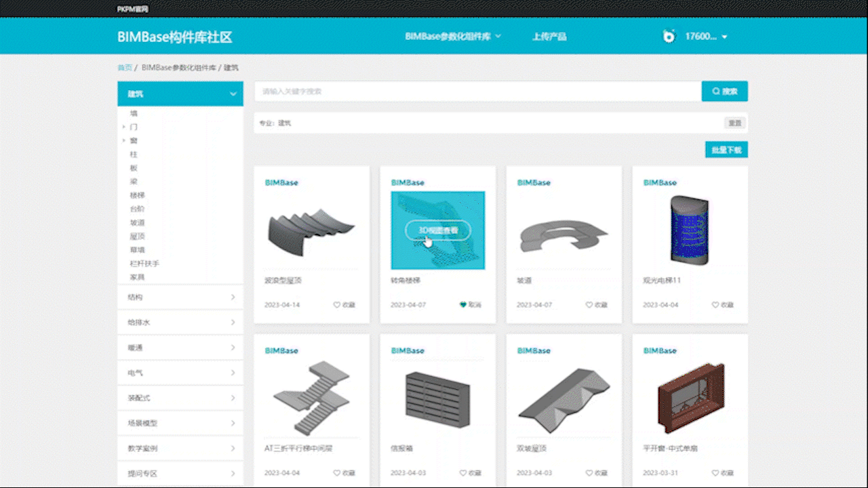
Task: Expand the 场景模型 category
Action: [180, 423]
